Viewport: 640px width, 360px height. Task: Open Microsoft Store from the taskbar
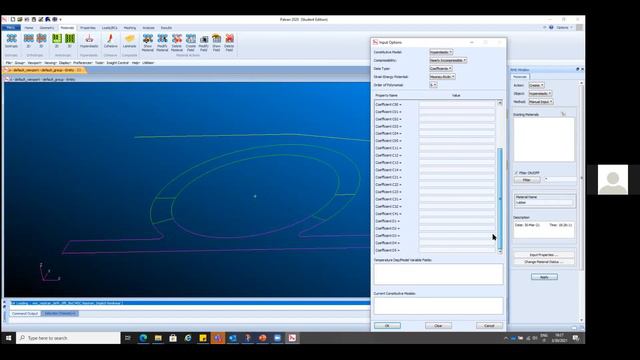pos(173,338)
